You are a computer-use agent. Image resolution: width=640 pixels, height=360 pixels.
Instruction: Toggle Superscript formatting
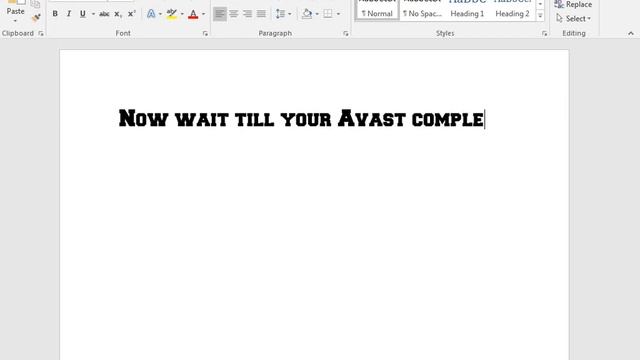(131, 14)
